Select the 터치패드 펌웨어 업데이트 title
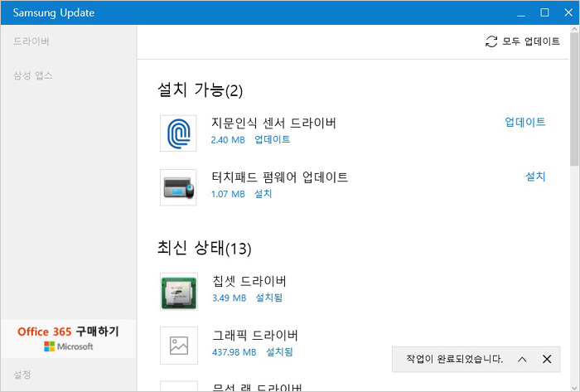 click(x=280, y=177)
